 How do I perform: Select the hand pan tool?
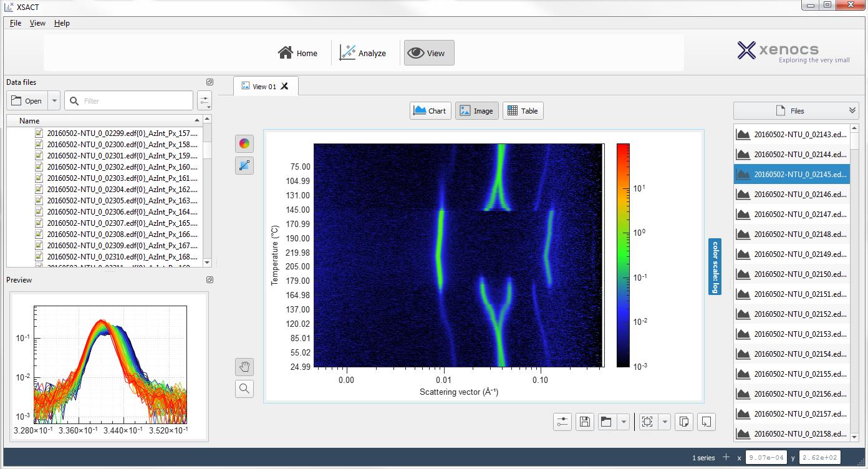[244, 367]
